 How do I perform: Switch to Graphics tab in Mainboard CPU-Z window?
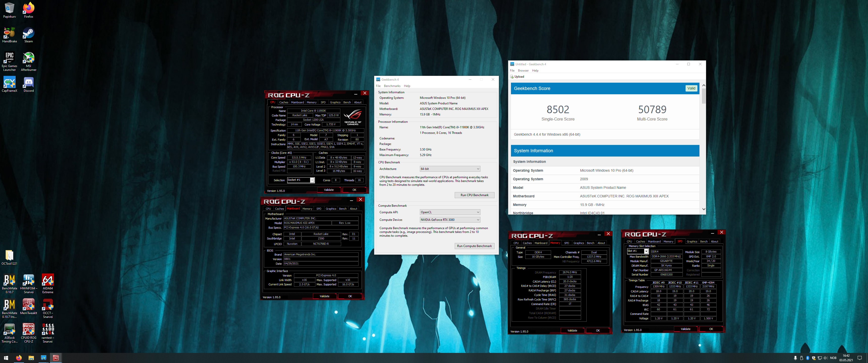(331, 209)
